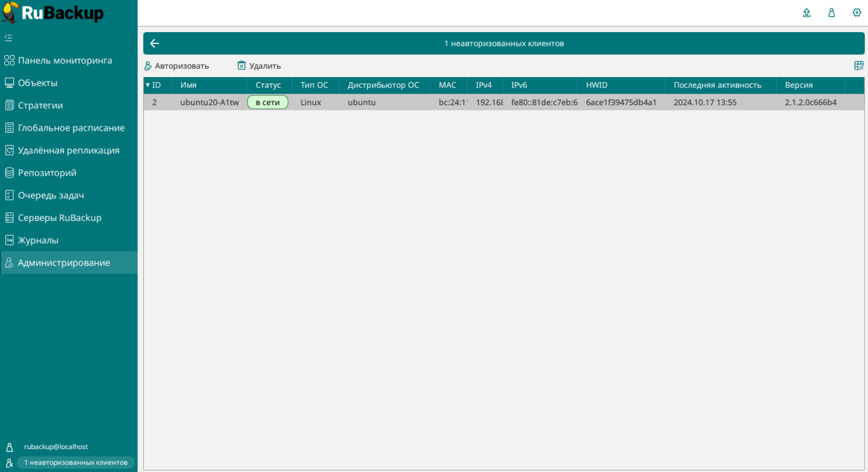Click the RuBackup toucan logo

[x=10, y=12]
